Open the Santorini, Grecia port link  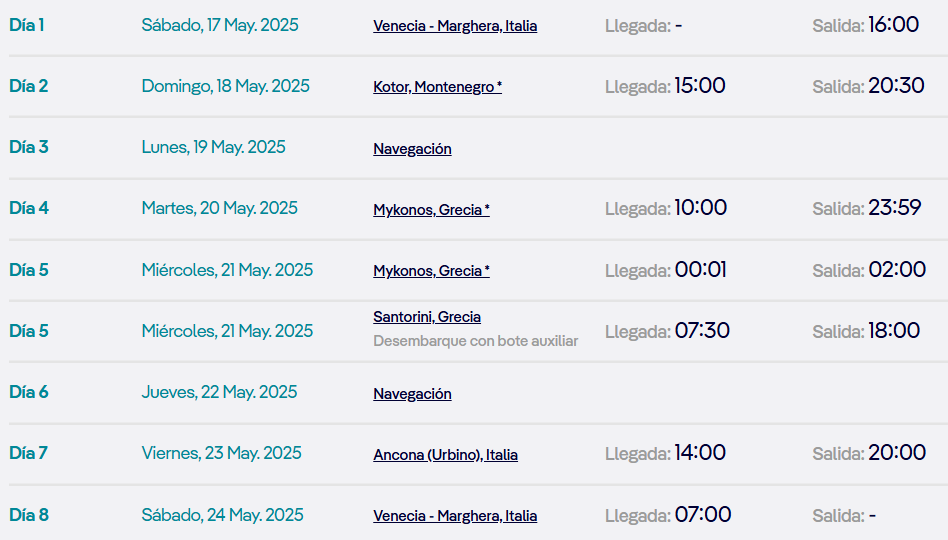point(427,317)
